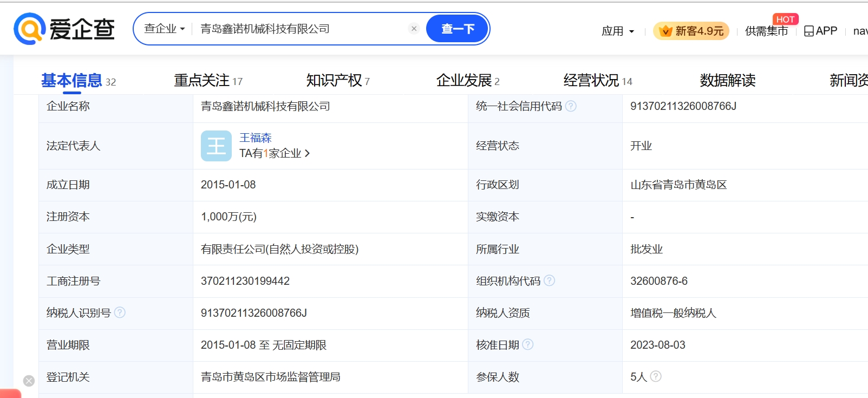Open the 企业发展 tab
This screenshot has width=868, height=398.
468,81
